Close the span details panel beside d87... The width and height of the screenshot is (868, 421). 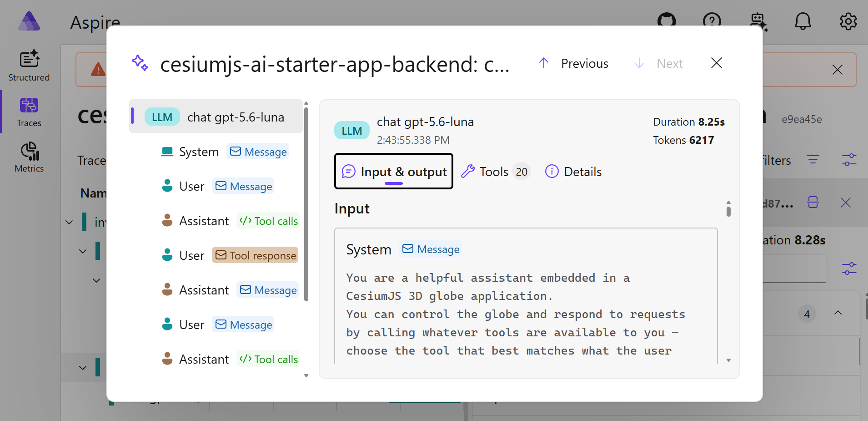point(846,203)
